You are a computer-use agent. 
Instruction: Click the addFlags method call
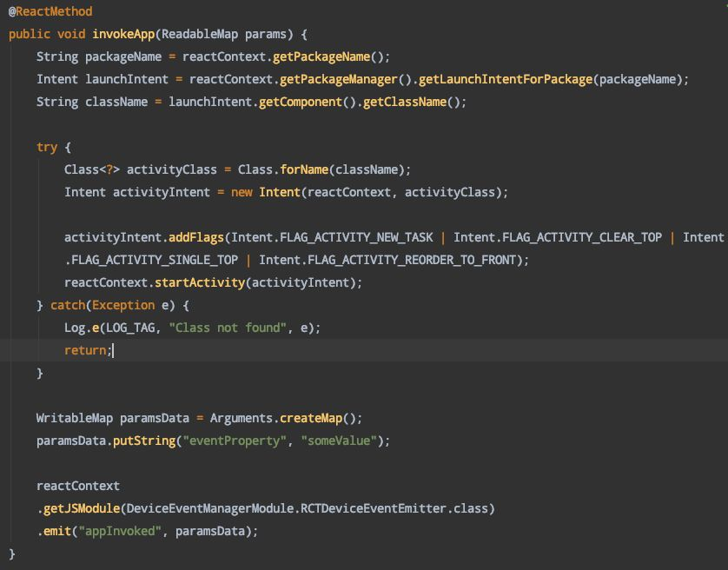(196, 237)
